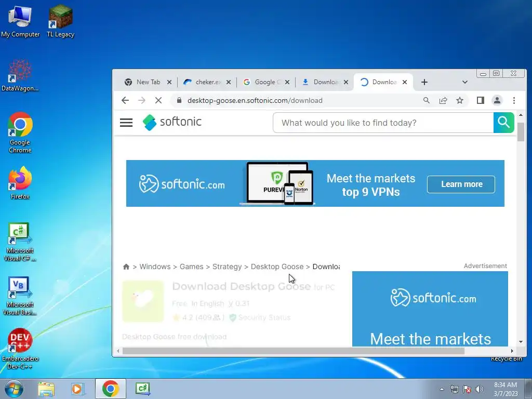The height and width of the screenshot is (399, 532).
Task: Click the vertical scrollbar thumb
Action: 521,131
